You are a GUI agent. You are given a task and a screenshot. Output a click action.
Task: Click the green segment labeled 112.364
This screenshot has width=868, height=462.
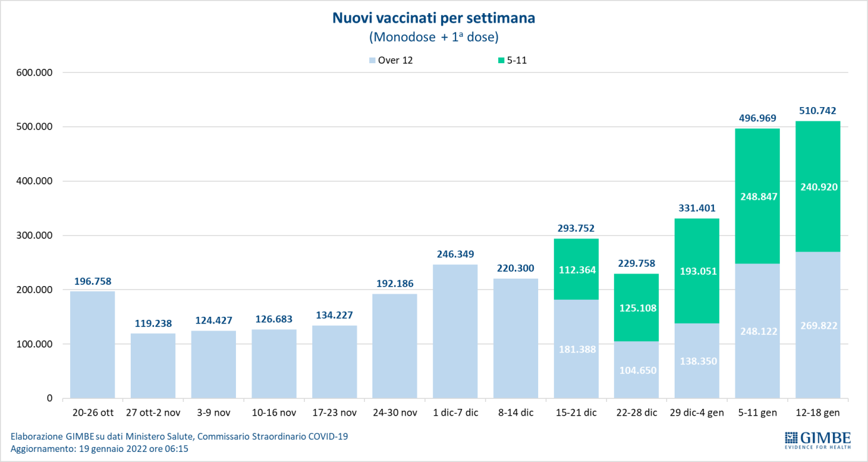click(576, 269)
